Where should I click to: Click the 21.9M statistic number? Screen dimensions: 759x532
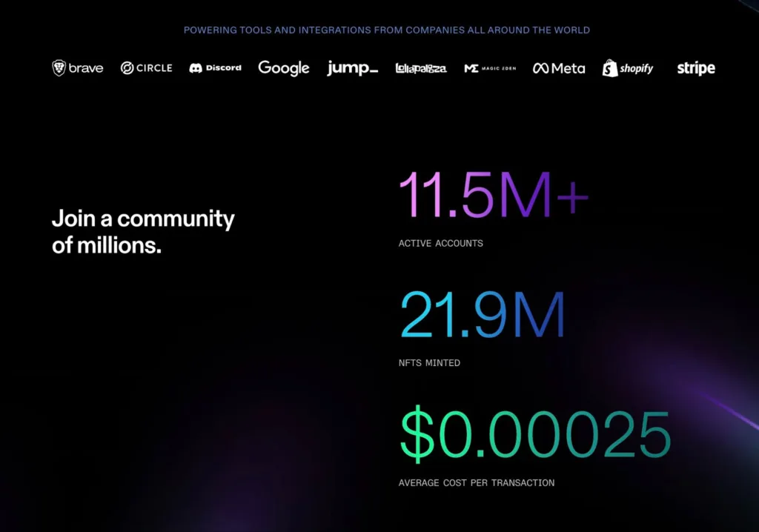[x=483, y=315]
